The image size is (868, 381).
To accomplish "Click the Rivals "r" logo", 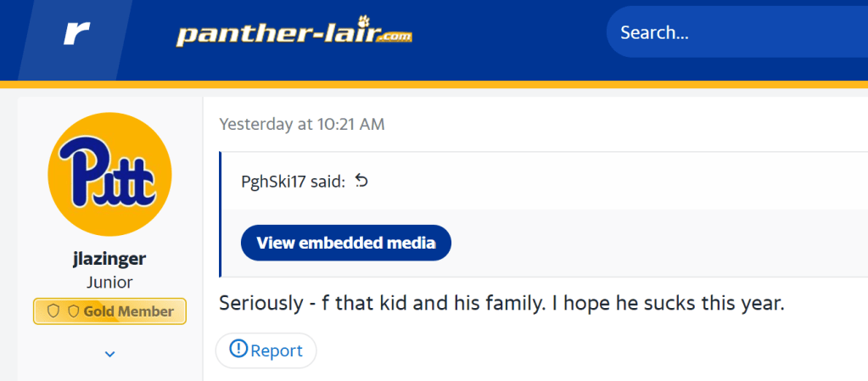I will (x=76, y=34).
